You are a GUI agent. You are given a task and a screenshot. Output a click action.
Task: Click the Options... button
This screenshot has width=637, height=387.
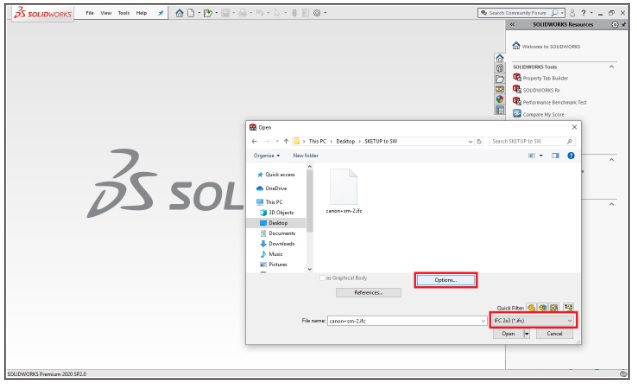coord(446,280)
